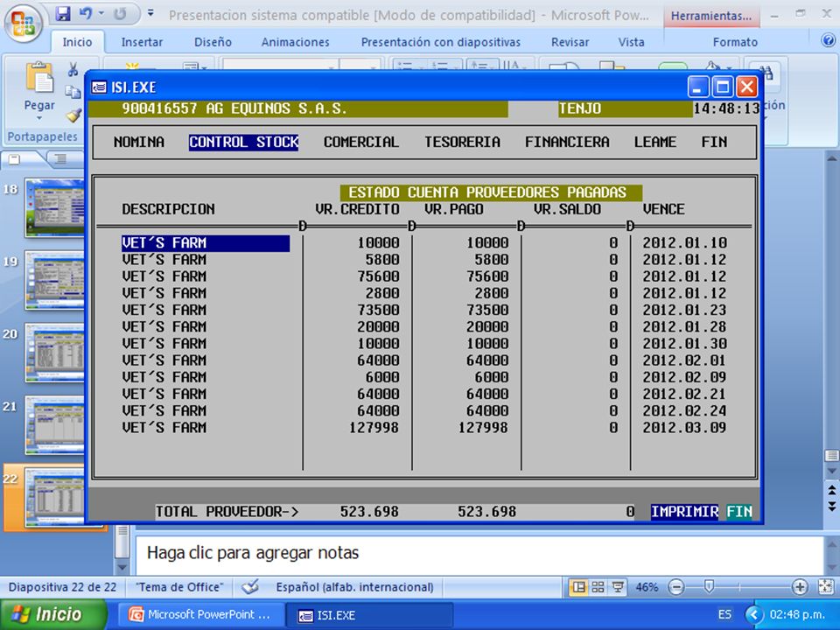This screenshot has width=840, height=630.
Task: Click the green FIN button beside IMPRIMIR
Action: pos(739,512)
